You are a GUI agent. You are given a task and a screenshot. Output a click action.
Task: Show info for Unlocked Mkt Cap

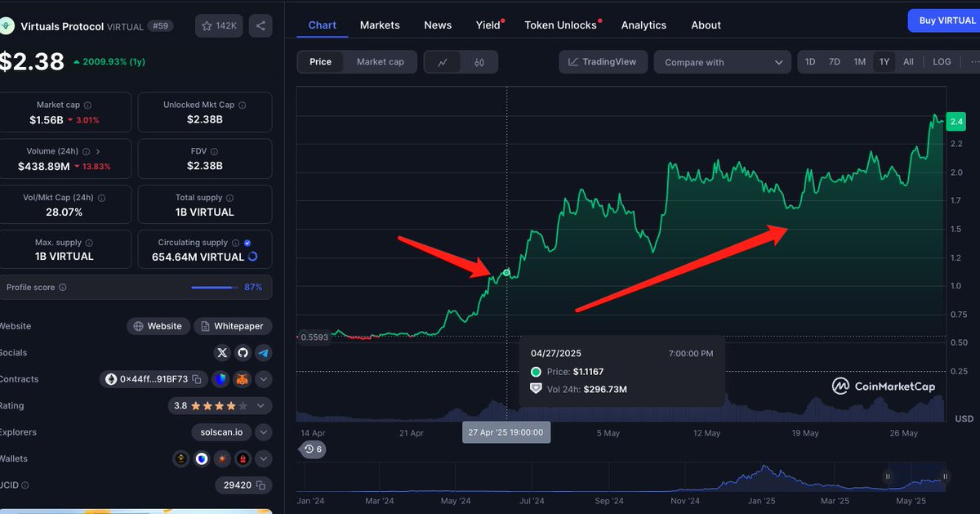243,105
